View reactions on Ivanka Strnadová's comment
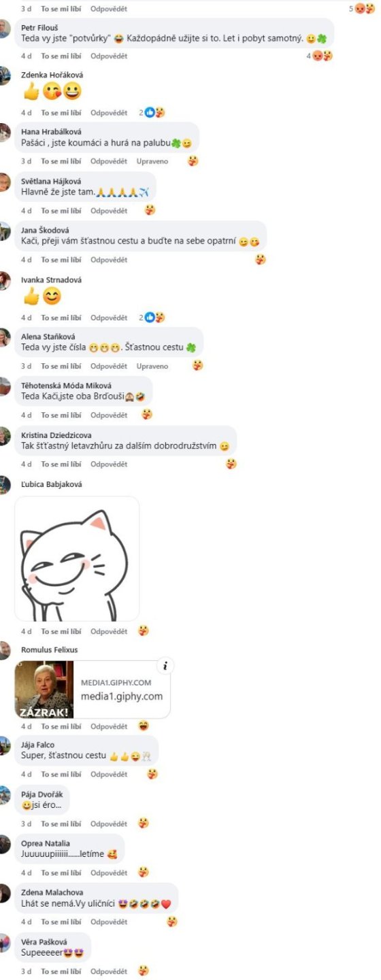Screen dimensions: 381x980 [x=155, y=318]
